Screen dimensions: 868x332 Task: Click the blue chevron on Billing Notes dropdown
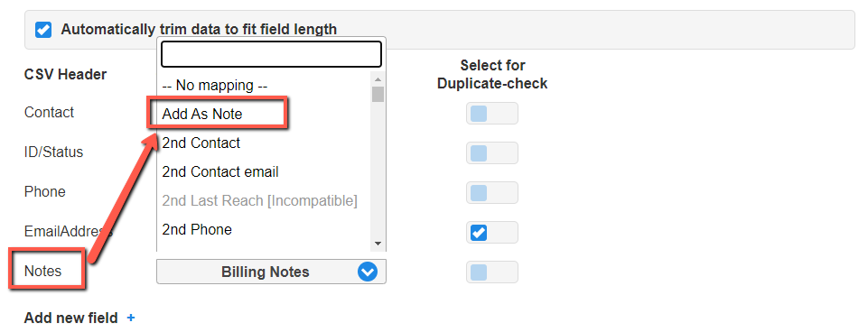click(x=367, y=272)
